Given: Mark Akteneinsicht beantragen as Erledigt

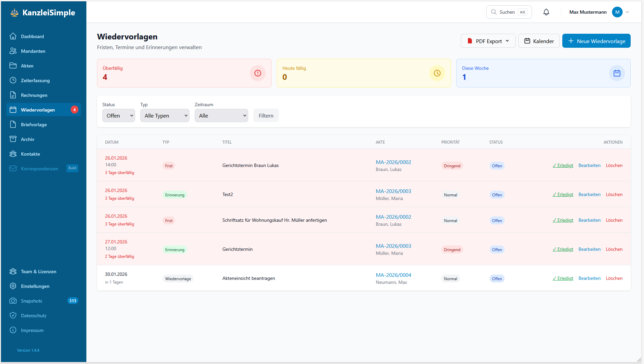Looking at the screenshot, I should [563, 279].
